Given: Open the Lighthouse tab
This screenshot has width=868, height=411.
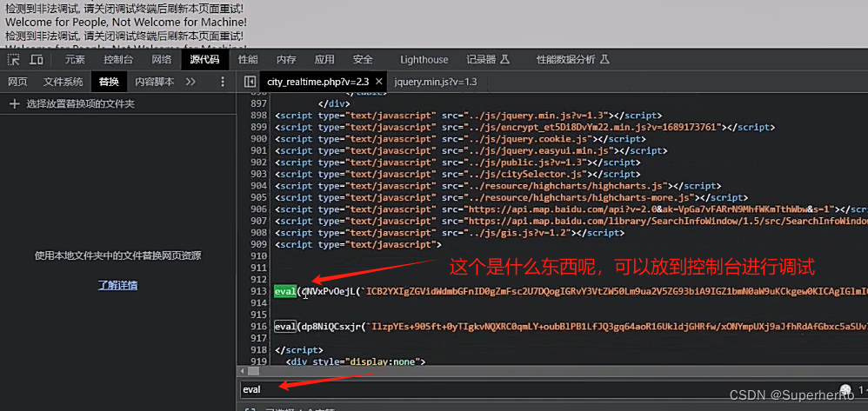Looking at the screenshot, I should click(424, 59).
